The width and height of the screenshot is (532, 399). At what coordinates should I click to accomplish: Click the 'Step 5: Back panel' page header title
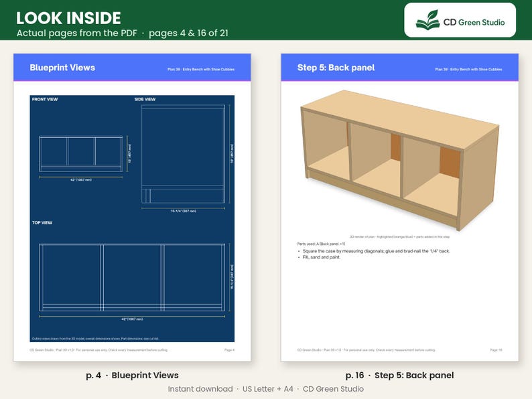pyautogui.click(x=336, y=68)
